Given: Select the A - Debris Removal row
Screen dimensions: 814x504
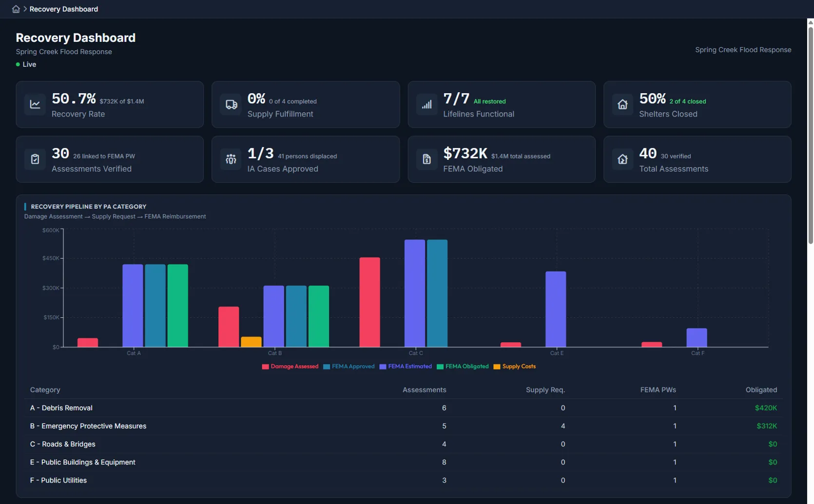Looking at the screenshot, I should pos(404,408).
